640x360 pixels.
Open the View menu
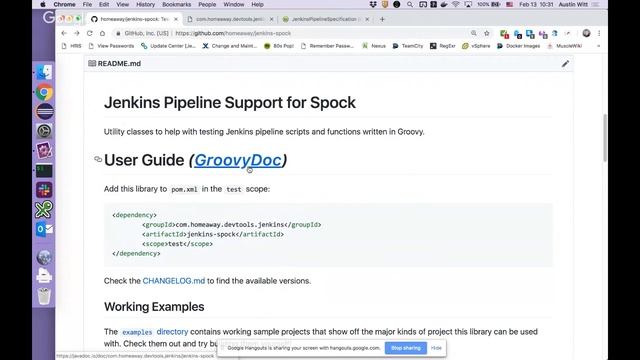coord(122,4)
